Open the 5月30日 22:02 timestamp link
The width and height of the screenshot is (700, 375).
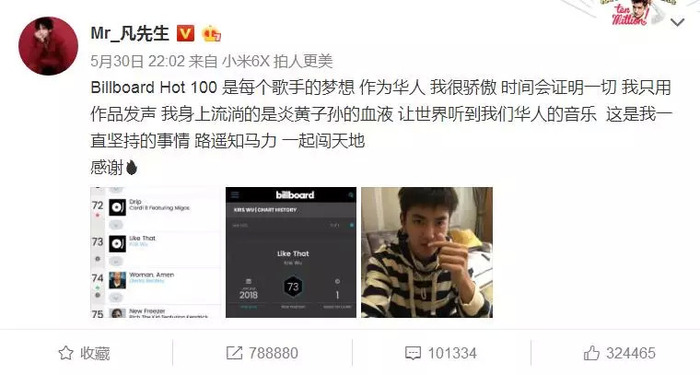coord(138,61)
